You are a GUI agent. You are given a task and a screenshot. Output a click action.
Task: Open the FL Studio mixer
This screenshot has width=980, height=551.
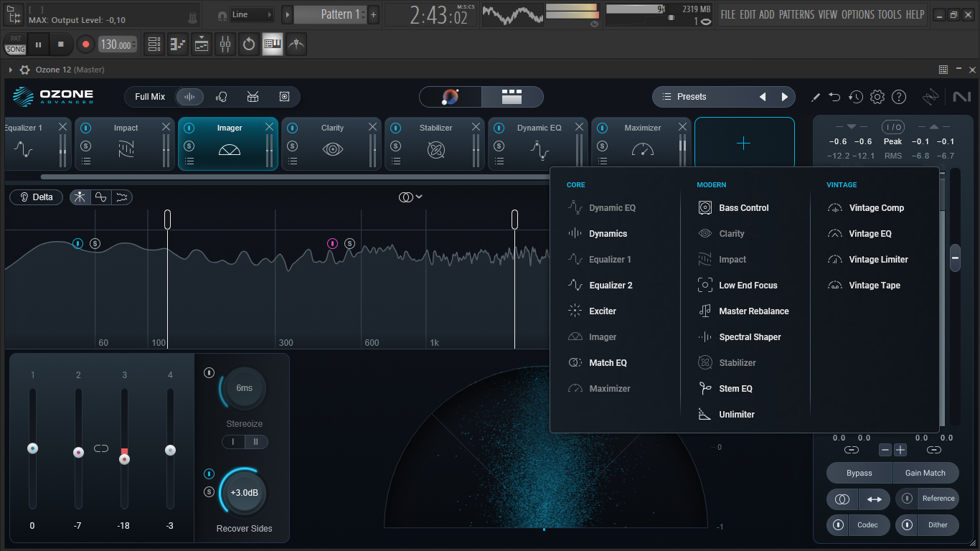225,44
